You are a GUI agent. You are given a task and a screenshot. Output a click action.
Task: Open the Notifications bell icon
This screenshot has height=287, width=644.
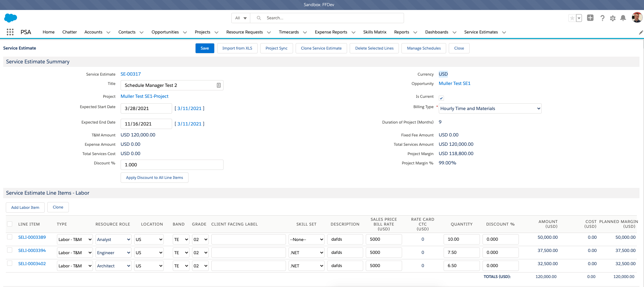(x=623, y=18)
